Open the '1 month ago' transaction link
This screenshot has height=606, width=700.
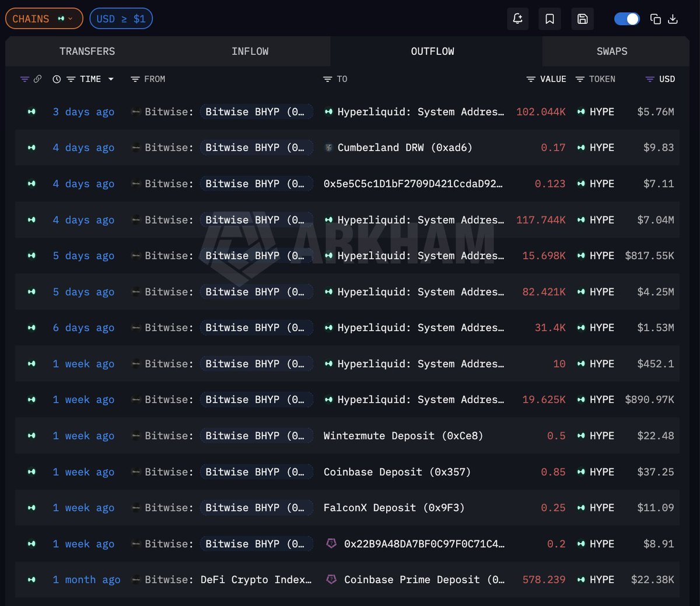(86, 580)
